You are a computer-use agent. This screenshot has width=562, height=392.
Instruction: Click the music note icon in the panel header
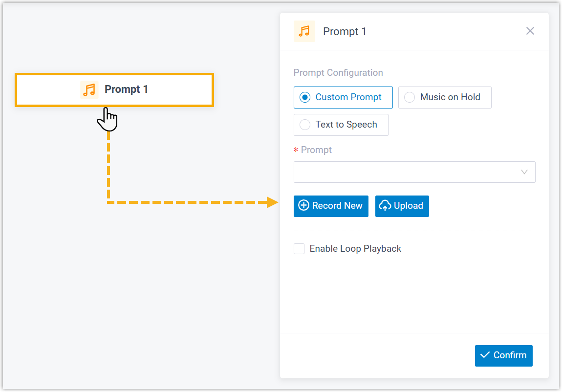pos(304,32)
